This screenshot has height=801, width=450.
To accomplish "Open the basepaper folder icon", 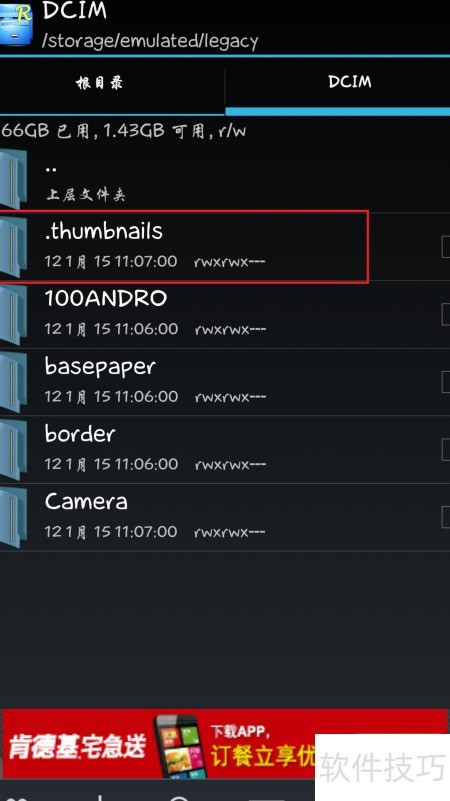I will tap(14, 382).
